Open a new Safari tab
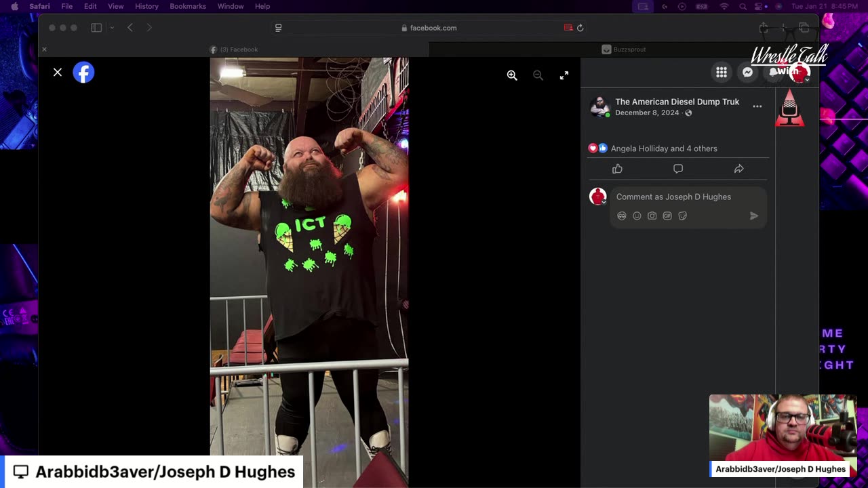Screen dimensions: 868x488 (783, 28)
